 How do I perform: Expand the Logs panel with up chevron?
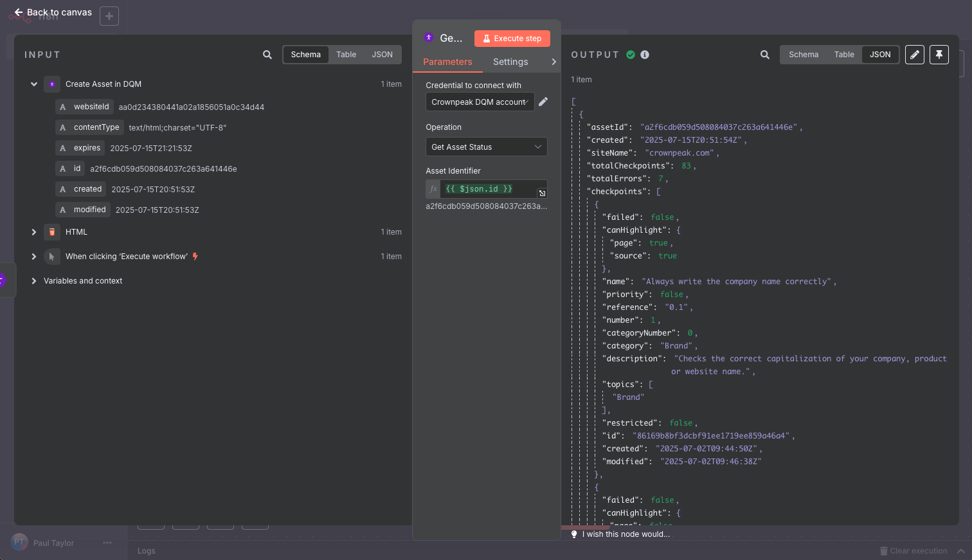tap(961, 551)
